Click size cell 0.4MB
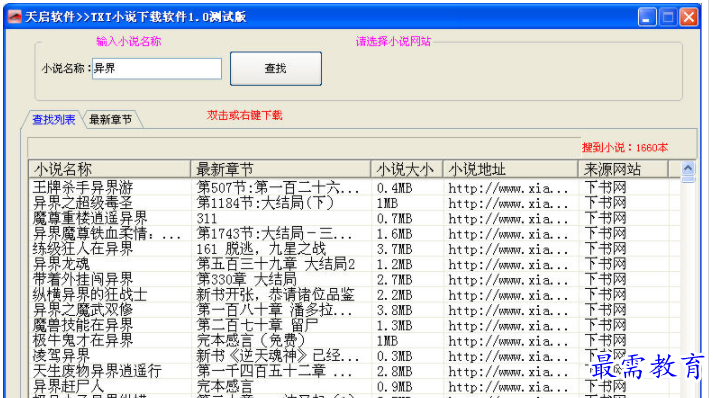Viewport: 713px width, 398px height. (394, 188)
